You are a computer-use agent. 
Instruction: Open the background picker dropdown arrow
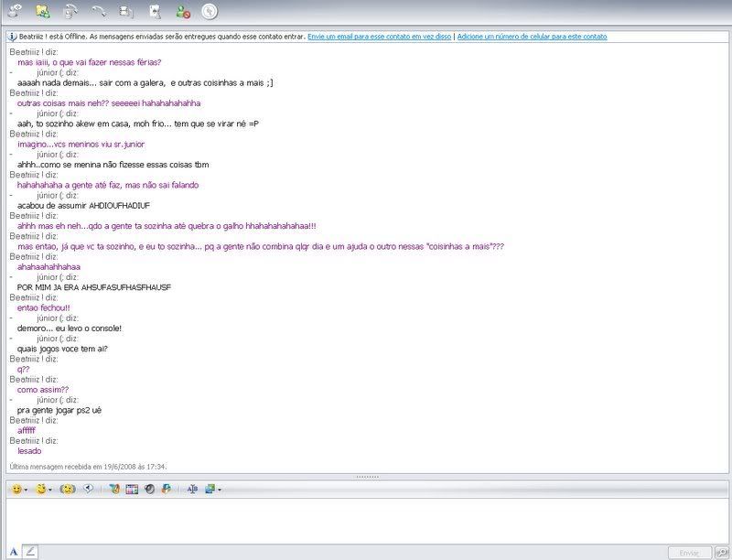tap(220, 490)
